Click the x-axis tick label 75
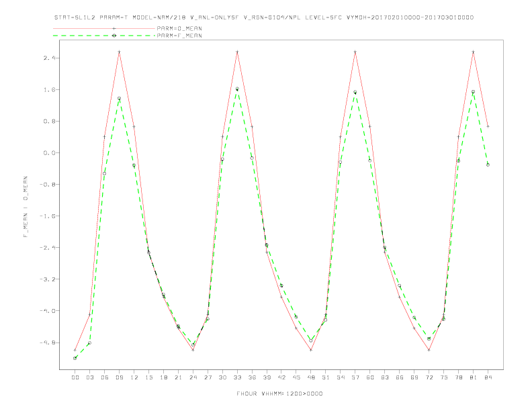This screenshot has width=532, height=411. [x=444, y=377]
